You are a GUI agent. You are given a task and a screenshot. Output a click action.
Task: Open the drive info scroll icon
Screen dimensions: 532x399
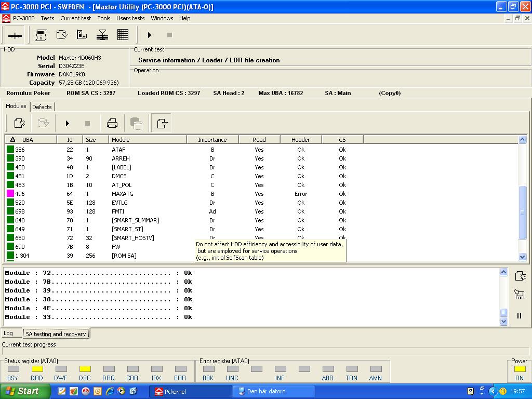41,35
